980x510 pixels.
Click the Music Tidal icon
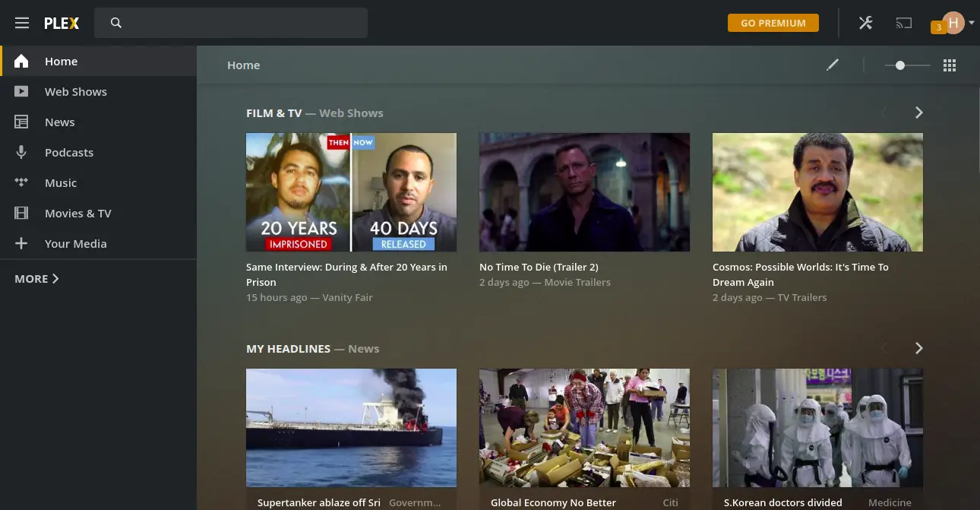click(x=21, y=182)
